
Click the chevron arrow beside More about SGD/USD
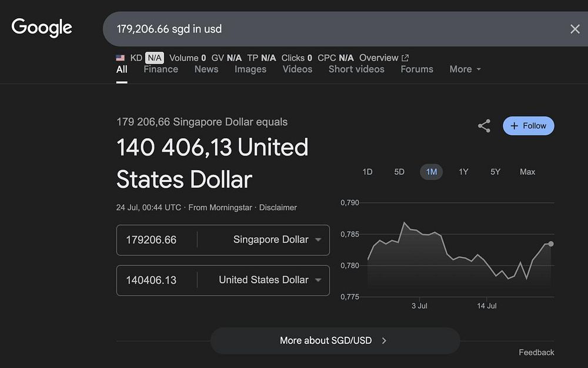[x=383, y=340]
